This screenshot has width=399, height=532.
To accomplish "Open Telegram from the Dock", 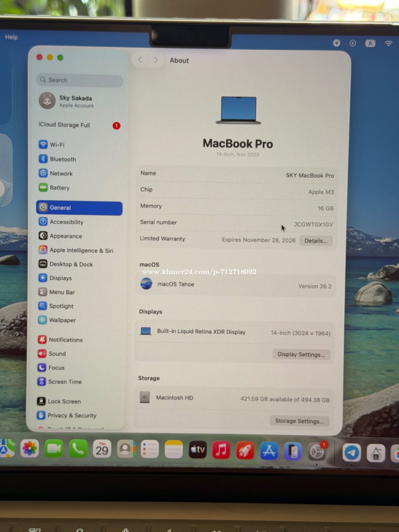I will tap(351, 452).
